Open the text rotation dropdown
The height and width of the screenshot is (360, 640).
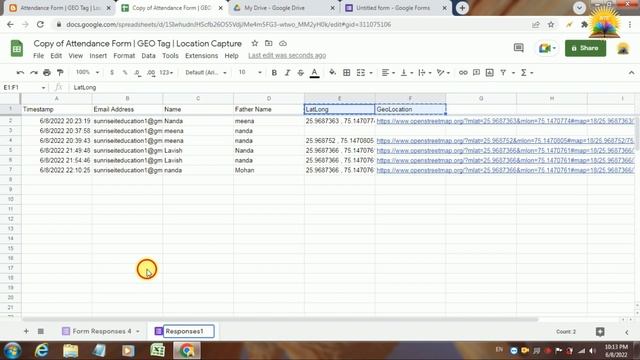tap(443, 73)
